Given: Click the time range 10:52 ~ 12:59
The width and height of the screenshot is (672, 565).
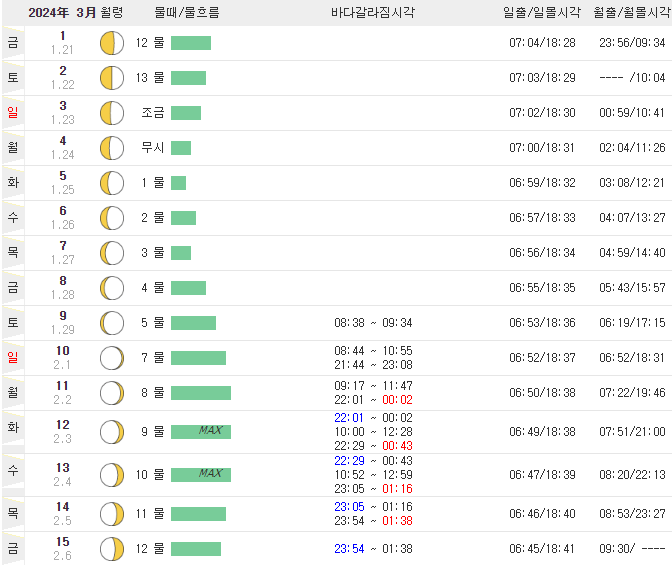Looking at the screenshot, I should click(x=373, y=475).
